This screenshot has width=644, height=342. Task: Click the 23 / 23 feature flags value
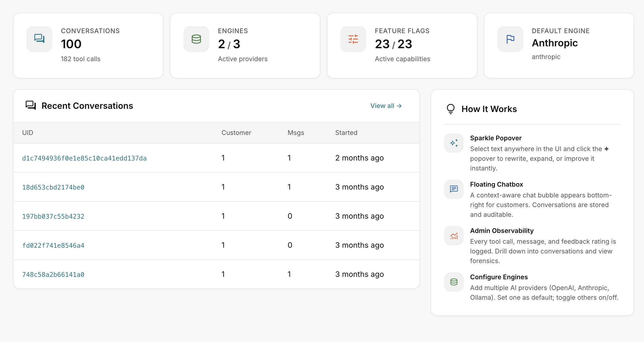(x=393, y=44)
